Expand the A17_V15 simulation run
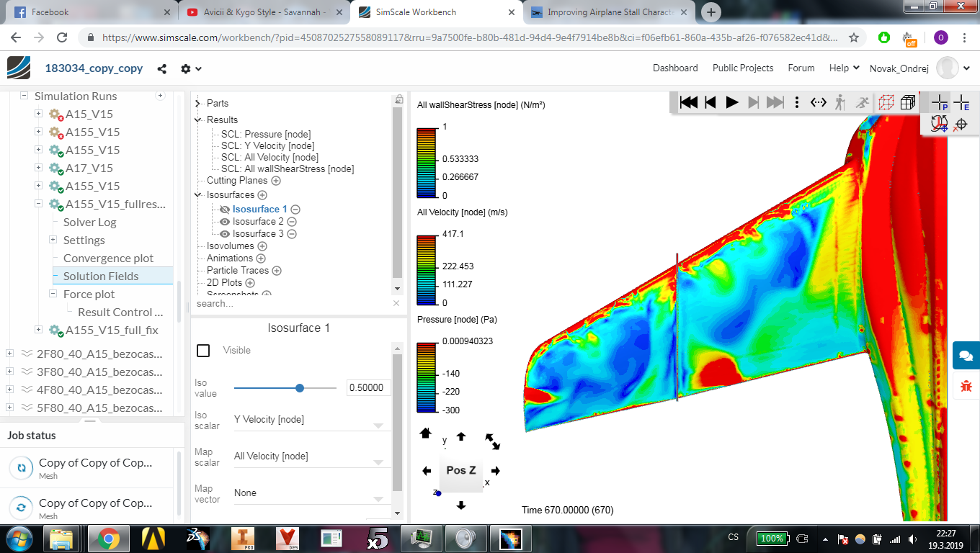This screenshot has height=553, width=980. tap(39, 168)
